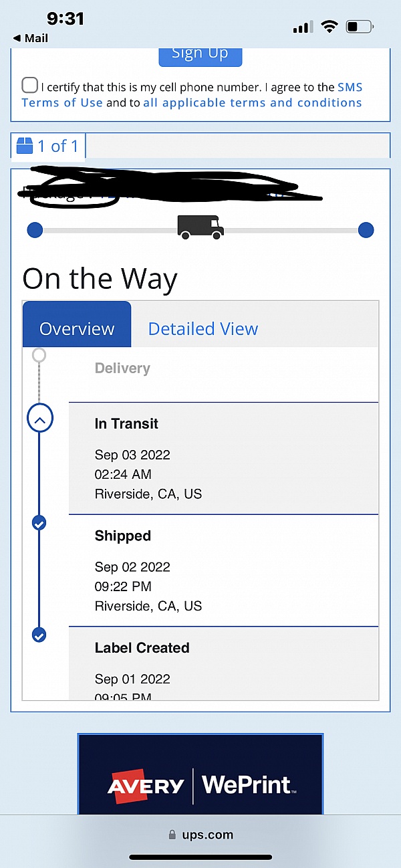This screenshot has height=868, width=401.
Task: Tap the Avery red logo
Action: 146,785
